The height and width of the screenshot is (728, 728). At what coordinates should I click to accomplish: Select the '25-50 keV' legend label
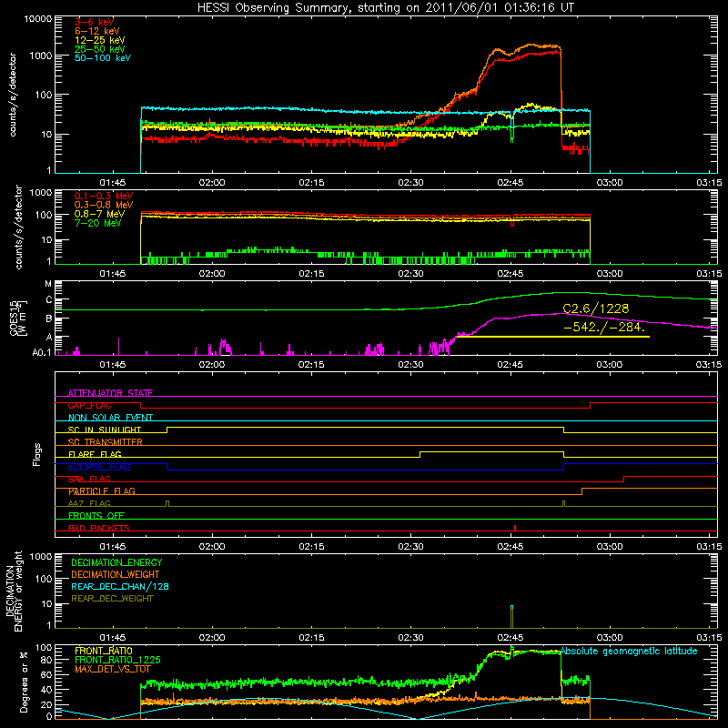pos(99,49)
